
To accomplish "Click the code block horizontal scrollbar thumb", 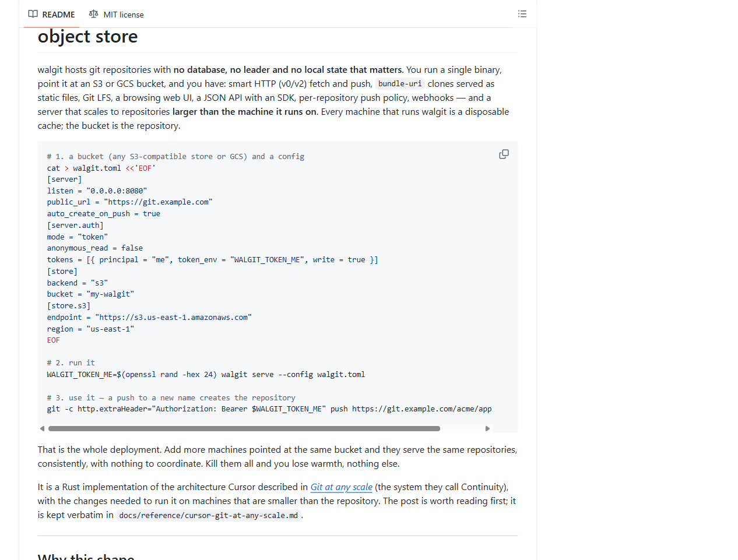I will 244,428.
